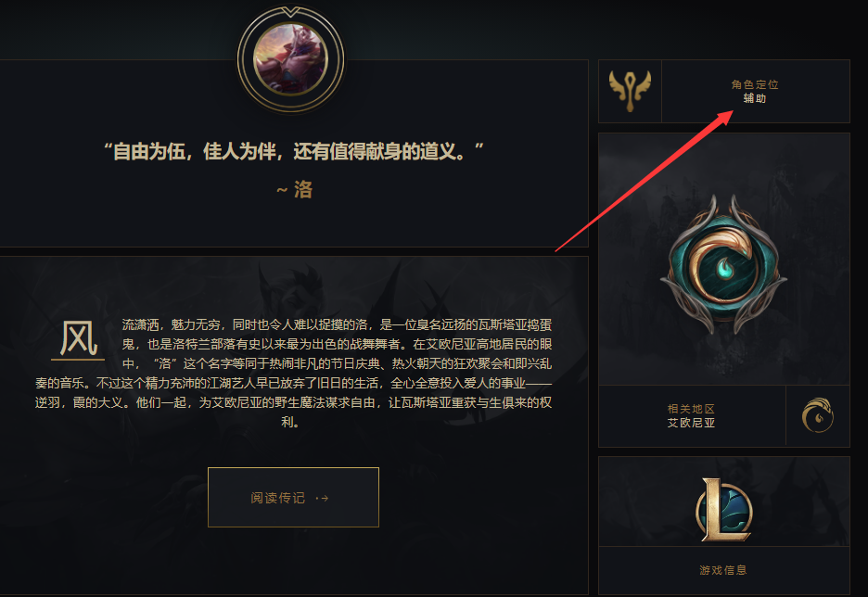Click the League of Legends L logo
This screenshot has height=597, width=868.
(723, 510)
